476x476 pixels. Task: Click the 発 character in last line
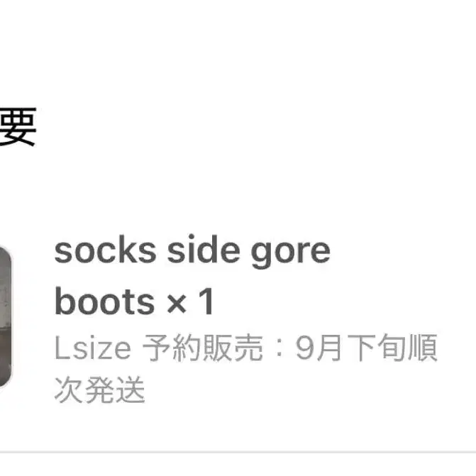[x=99, y=389]
